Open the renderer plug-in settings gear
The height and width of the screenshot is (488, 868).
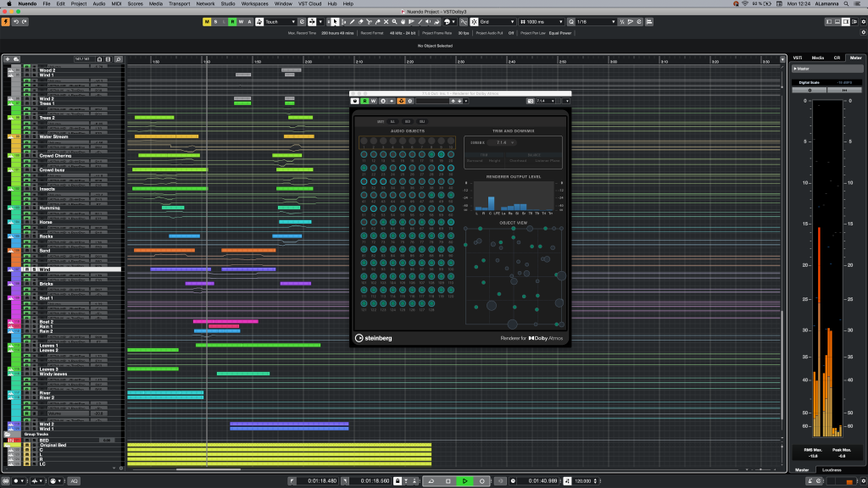click(x=410, y=102)
